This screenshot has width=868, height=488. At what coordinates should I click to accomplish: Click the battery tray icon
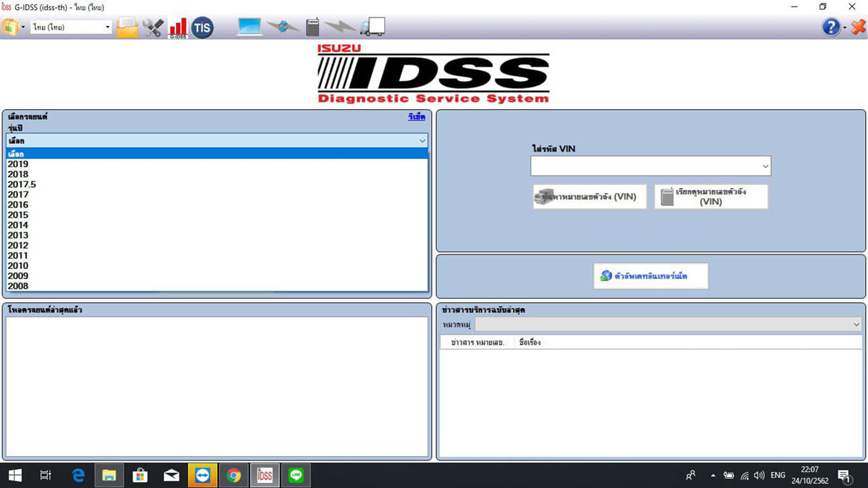point(728,475)
